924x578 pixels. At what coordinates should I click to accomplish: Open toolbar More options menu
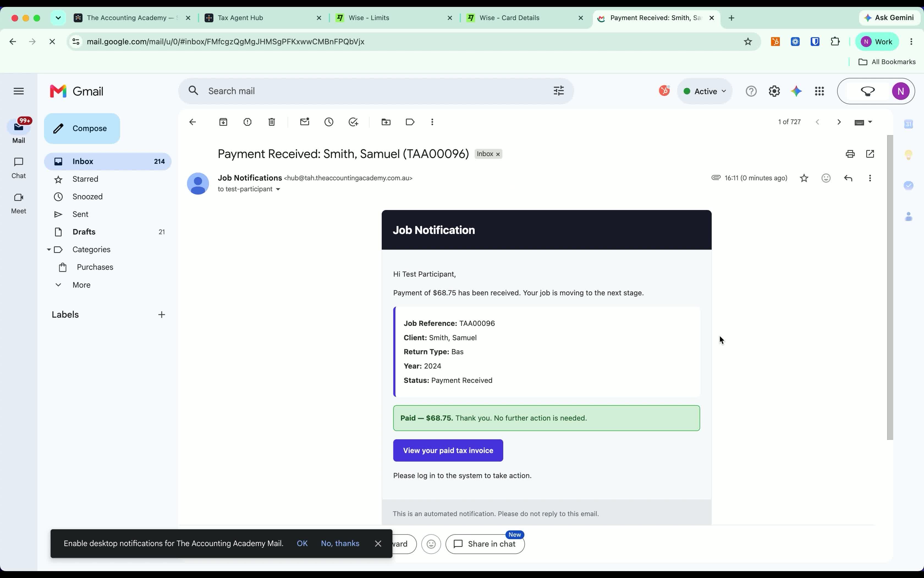click(432, 122)
